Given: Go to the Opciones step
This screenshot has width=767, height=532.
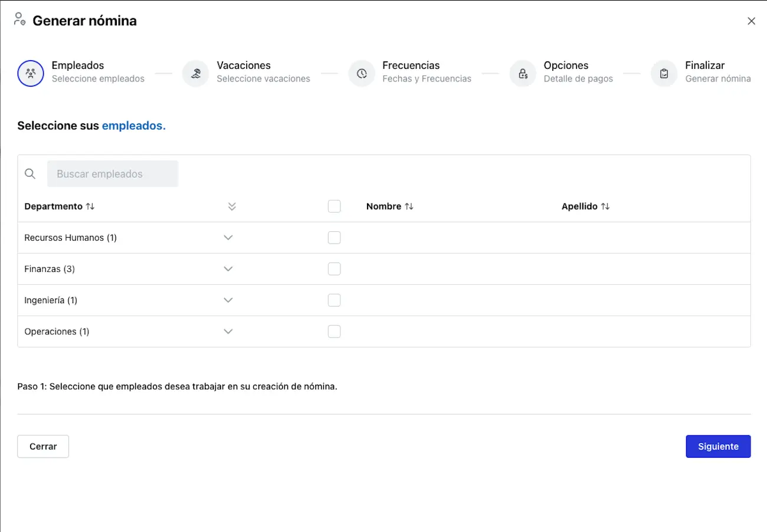Looking at the screenshot, I should click(x=562, y=72).
